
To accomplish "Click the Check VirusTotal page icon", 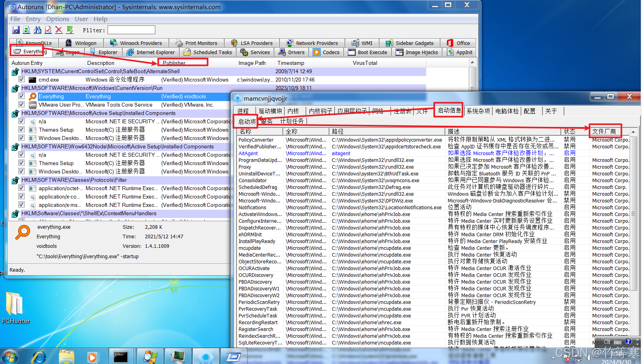I will pos(48,30).
